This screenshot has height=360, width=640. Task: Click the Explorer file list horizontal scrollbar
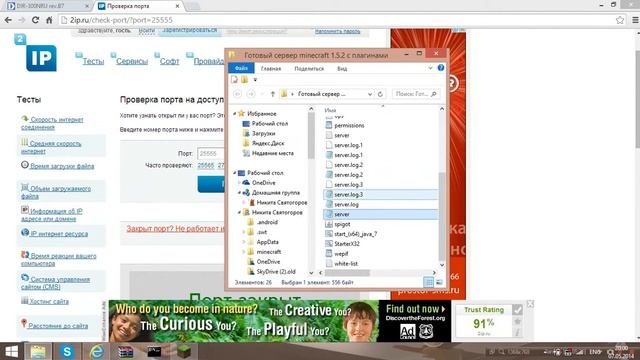pos(347,273)
